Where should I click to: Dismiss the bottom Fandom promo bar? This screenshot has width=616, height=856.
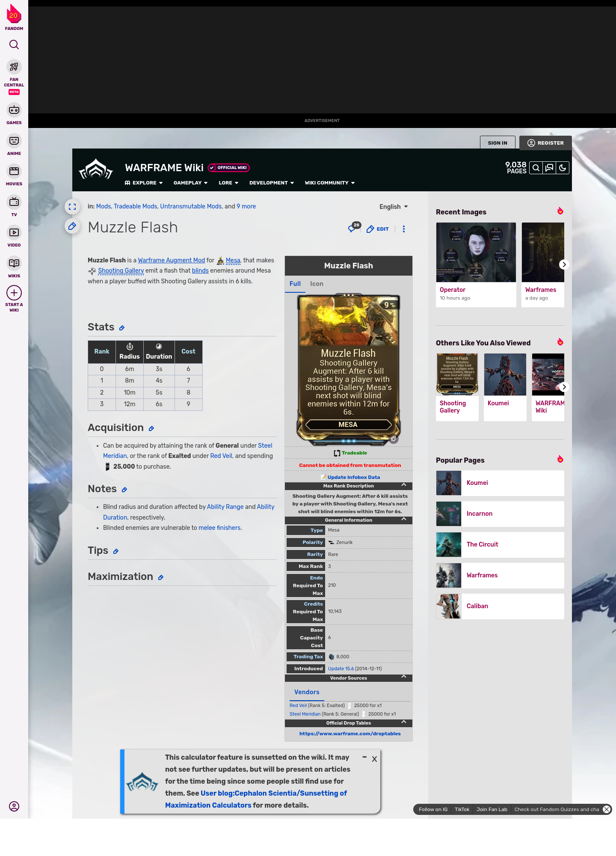point(607,809)
